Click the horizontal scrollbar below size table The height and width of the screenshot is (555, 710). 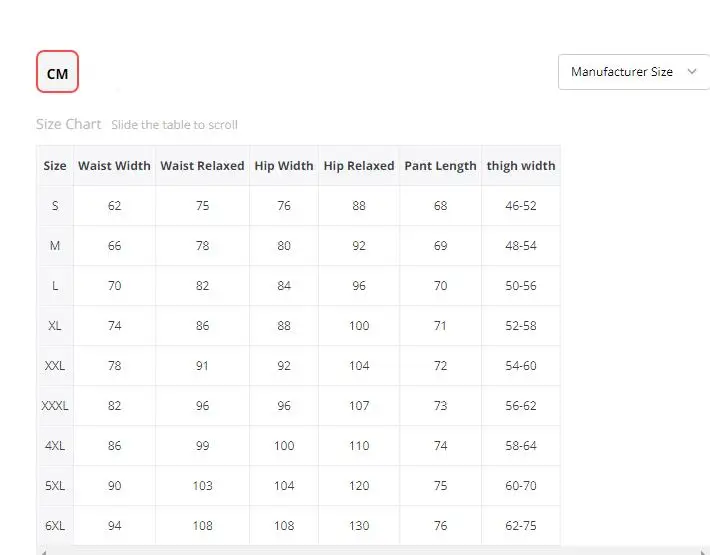(373, 551)
